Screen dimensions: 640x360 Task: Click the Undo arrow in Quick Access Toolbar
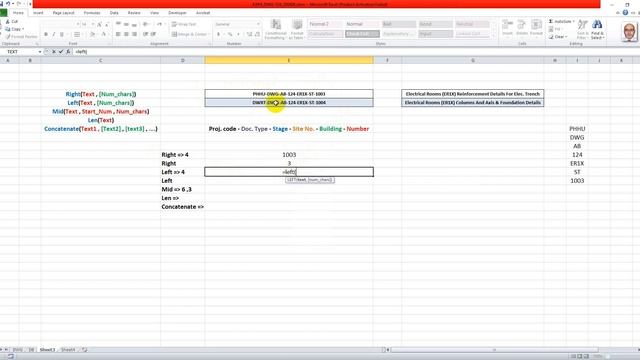(x=8, y=4)
